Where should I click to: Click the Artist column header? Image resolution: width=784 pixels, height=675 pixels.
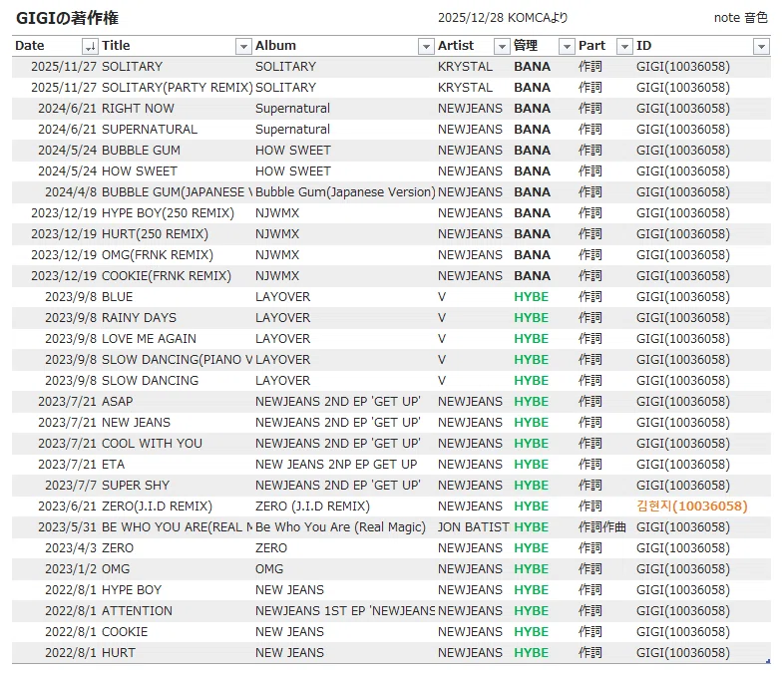pos(456,46)
